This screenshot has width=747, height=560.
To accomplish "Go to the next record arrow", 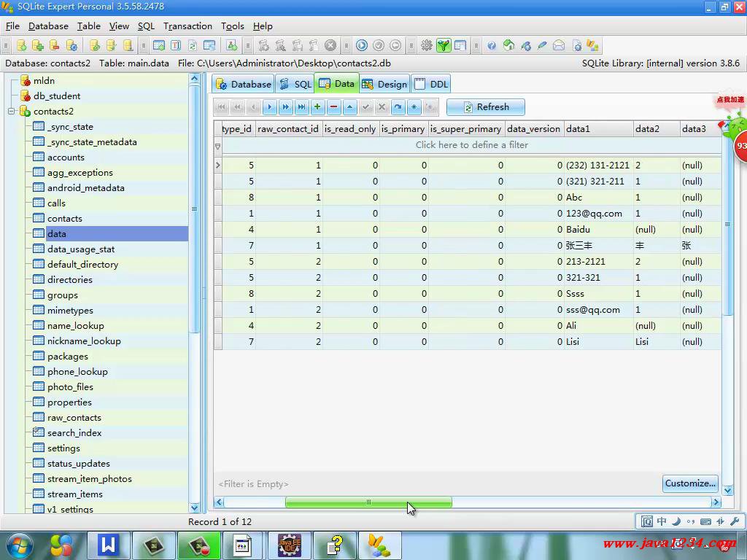I will click(269, 107).
